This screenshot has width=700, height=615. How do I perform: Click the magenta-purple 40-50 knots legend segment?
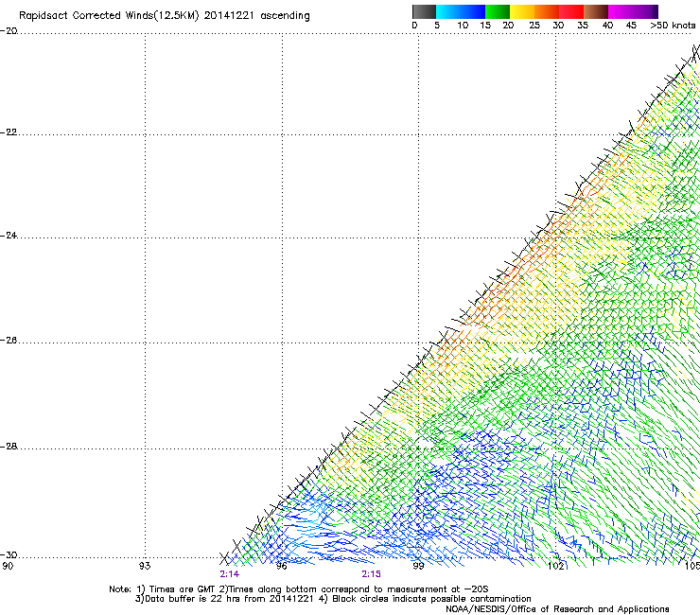coord(633,11)
